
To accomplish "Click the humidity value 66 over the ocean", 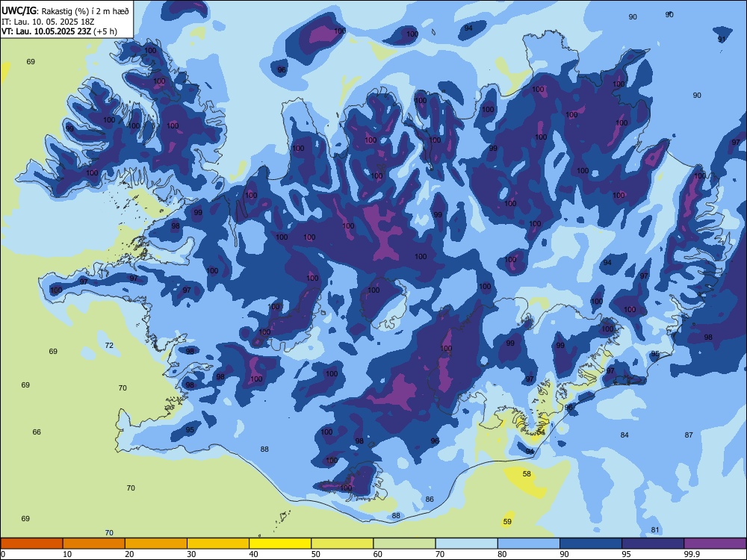I will pos(37,432).
